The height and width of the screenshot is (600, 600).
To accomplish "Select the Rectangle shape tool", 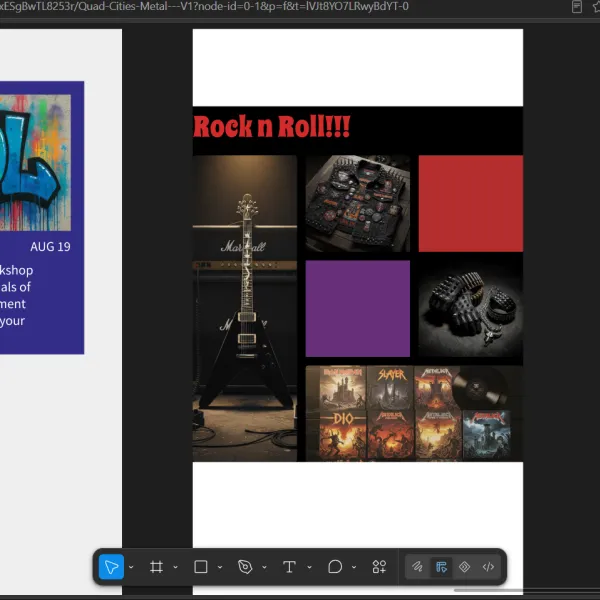I will pos(201,567).
